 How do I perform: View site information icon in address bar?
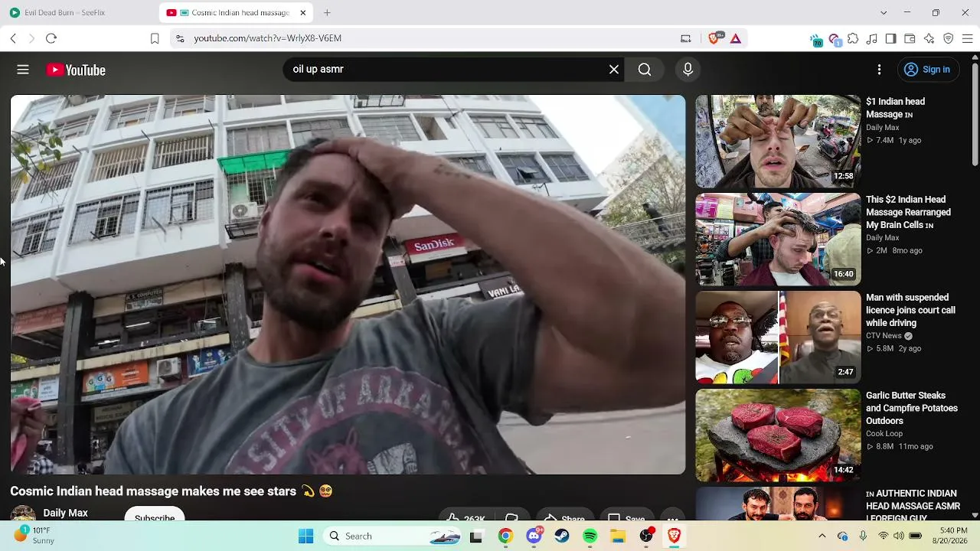(180, 38)
